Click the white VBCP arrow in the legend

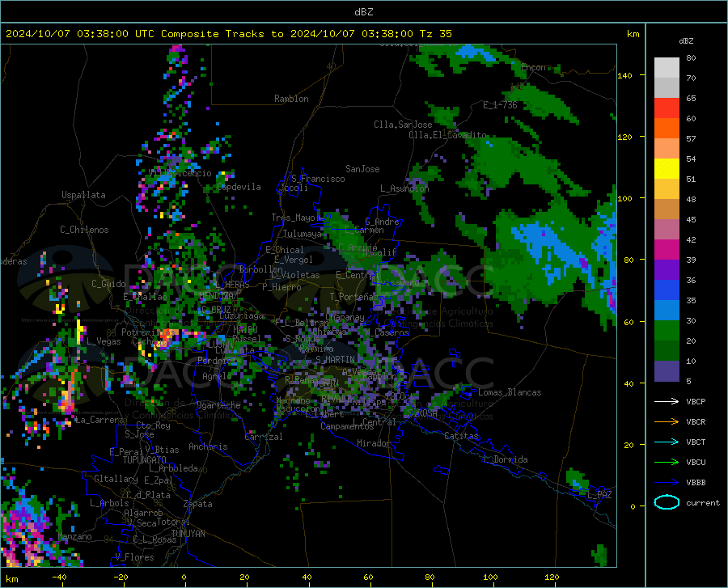tap(667, 401)
